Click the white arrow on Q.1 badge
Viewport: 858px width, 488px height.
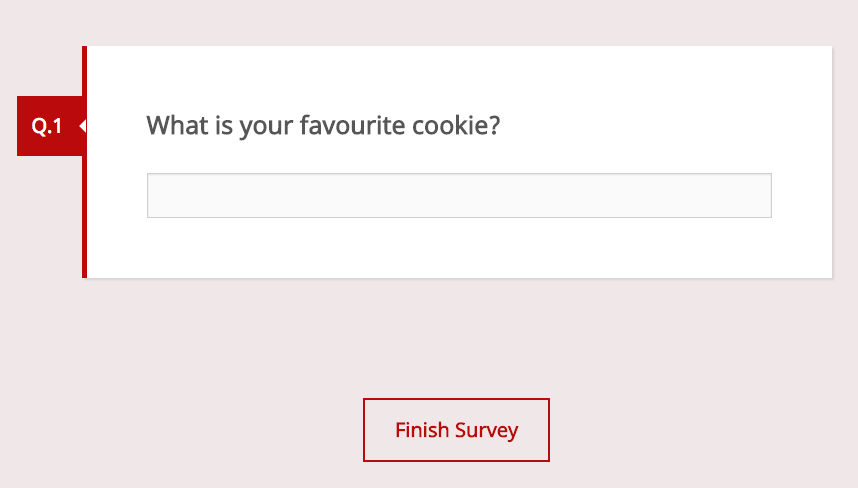click(81, 126)
